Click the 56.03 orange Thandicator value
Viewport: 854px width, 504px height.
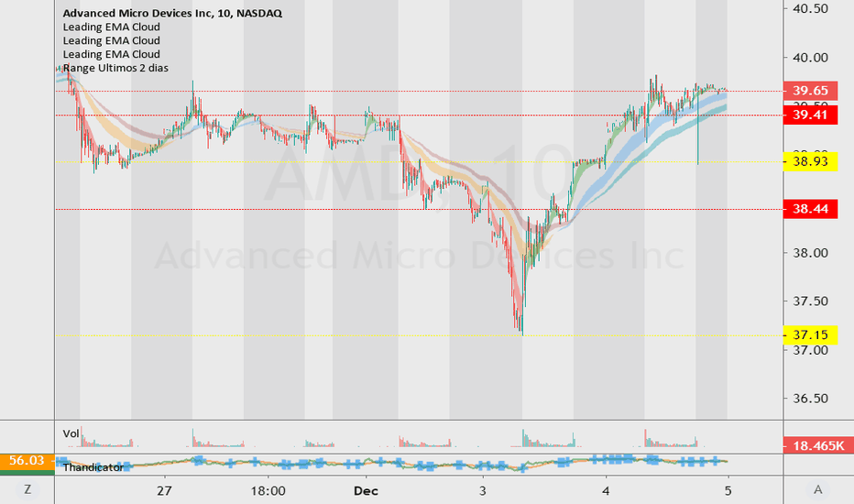[x=27, y=460]
